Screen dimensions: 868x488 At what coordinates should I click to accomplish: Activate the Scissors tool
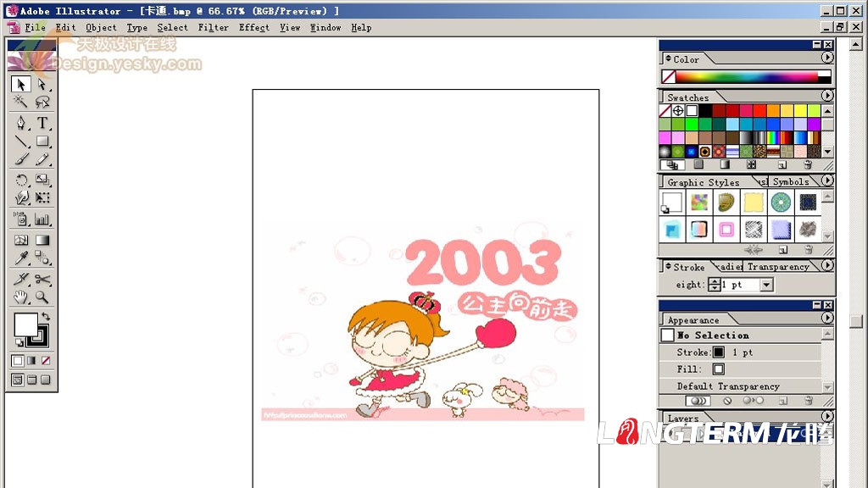(42, 279)
